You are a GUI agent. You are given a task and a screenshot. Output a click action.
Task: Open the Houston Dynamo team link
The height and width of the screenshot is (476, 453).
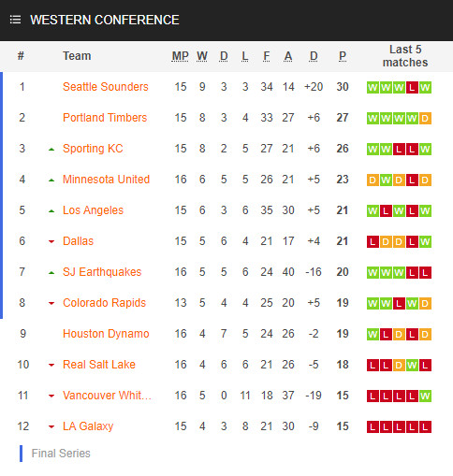106,334
